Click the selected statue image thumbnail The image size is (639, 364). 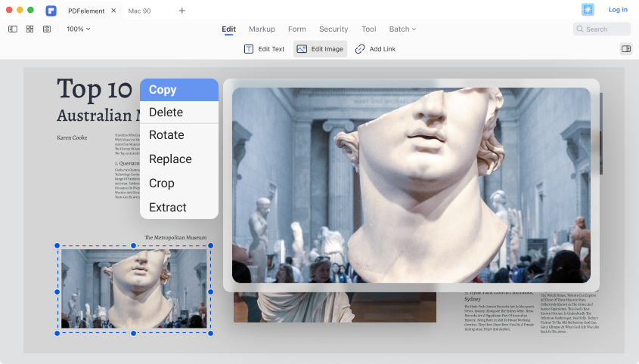[134, 289]
